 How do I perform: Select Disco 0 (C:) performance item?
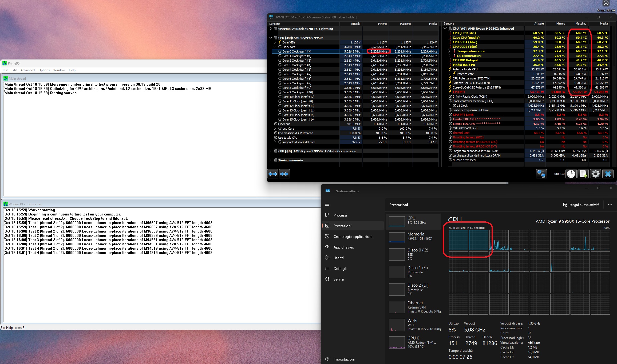pos(413,254)
